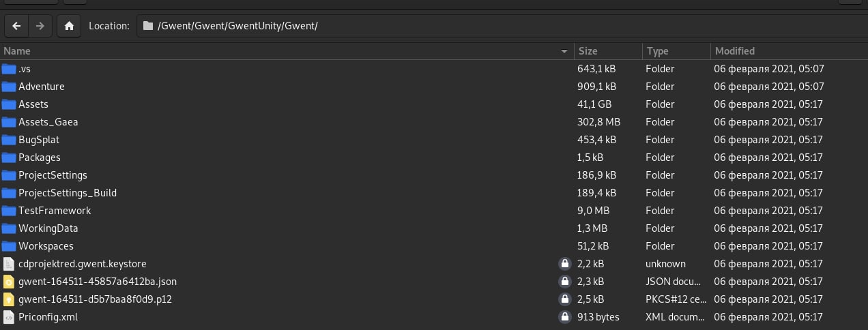Click the 1,5 kB size value
The height and width of the screenshot is (330, 868).
(x=590, y=157)
